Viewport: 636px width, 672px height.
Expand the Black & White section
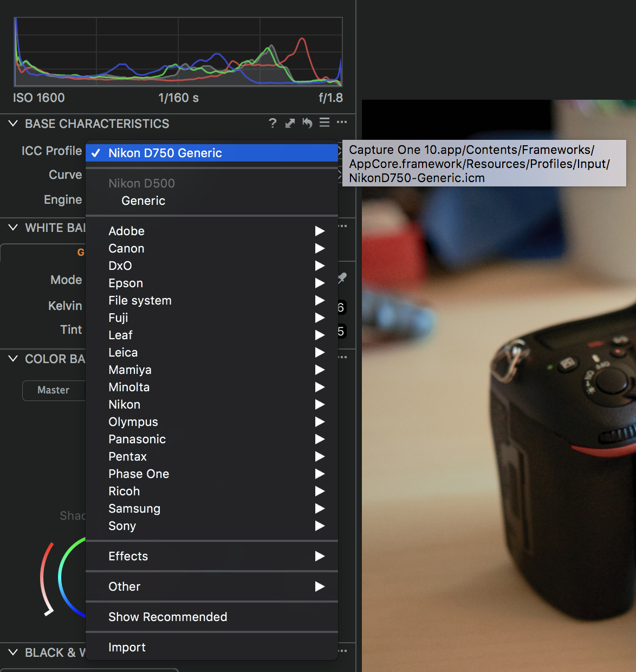(x=13, y=652)
